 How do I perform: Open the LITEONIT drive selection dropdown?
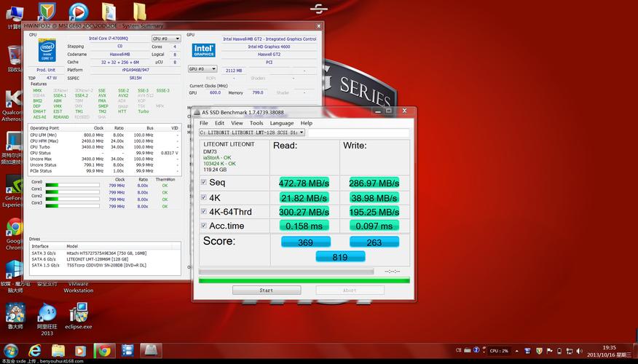pos(252,132)
